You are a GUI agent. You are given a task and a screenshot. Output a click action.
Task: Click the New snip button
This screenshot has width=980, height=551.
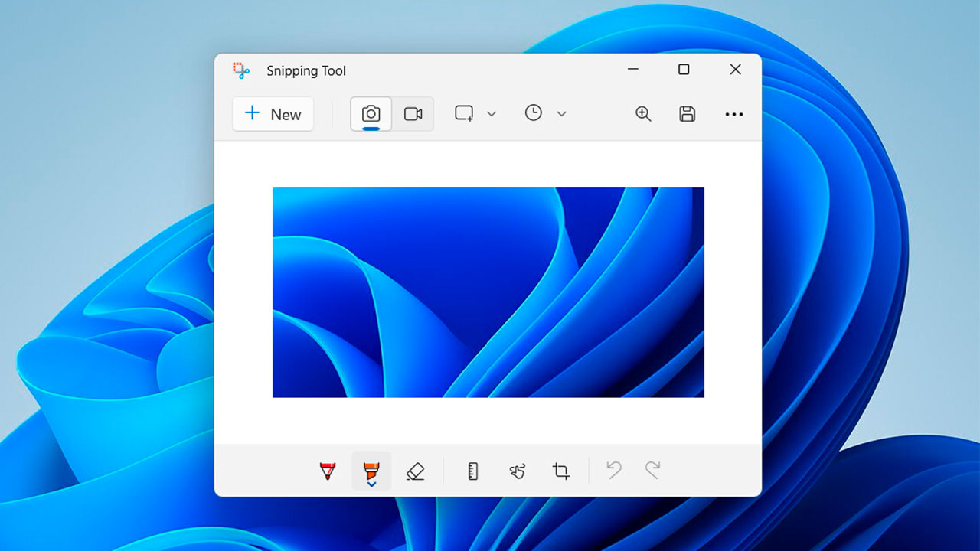[273, 114]
